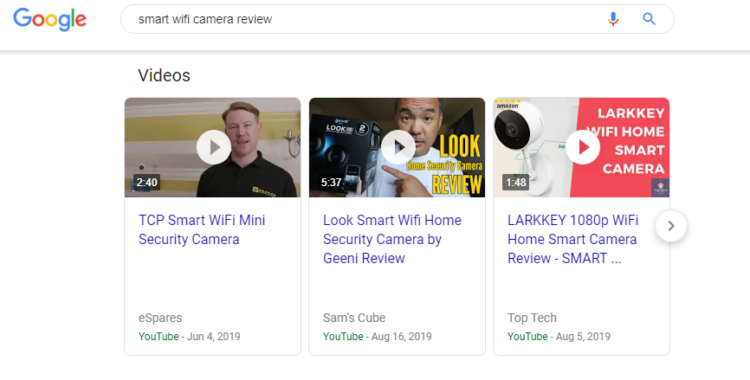This screenshot has height=380, width=750.
Task: Play the TCP Smart WiFi Mini video
Action: tap(213, 147)
